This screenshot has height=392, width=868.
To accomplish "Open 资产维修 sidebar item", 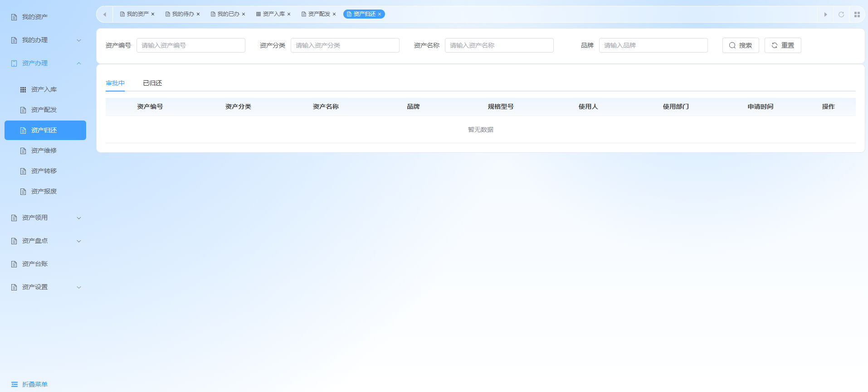I will (44, 150).
